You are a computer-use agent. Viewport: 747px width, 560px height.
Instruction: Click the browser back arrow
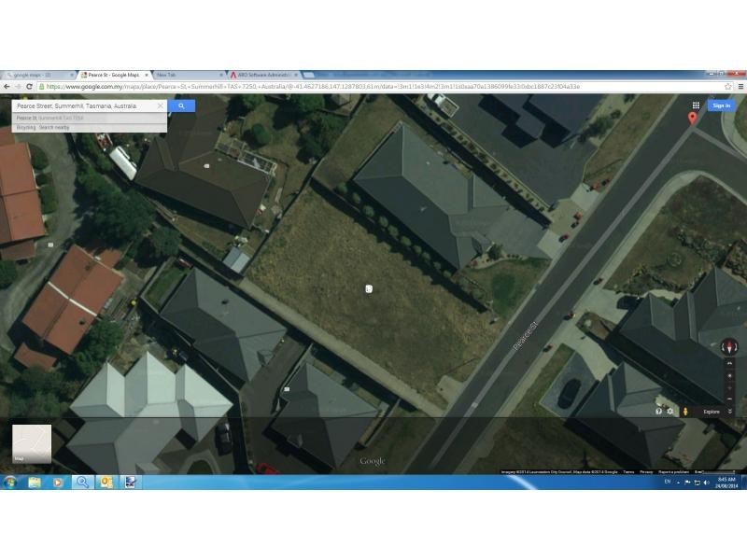pos(7,87)
